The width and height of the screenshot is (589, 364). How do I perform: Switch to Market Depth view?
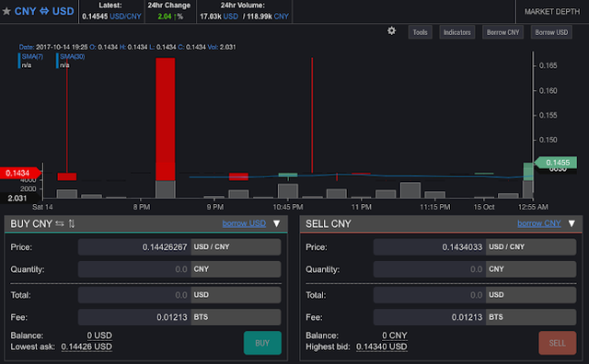coord(552,12)
